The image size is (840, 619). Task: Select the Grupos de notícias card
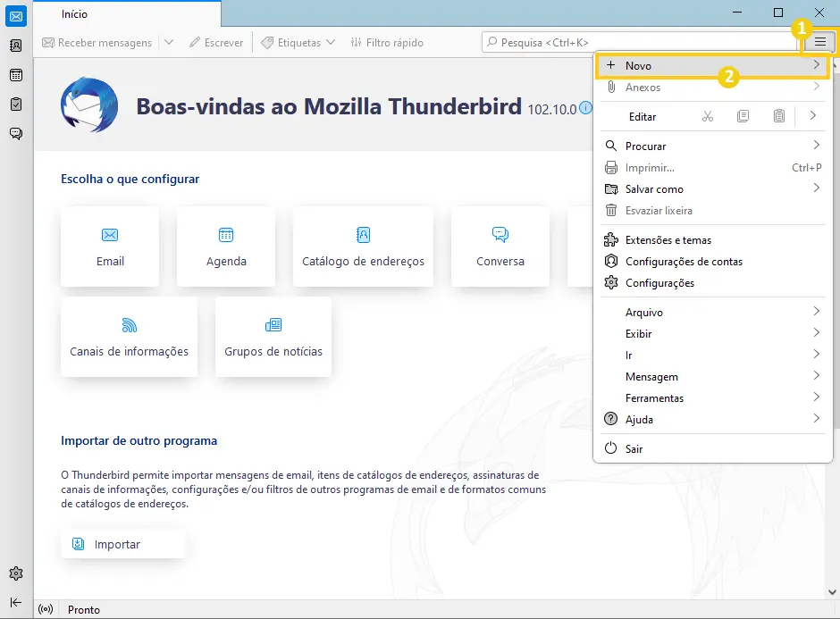(x=273, y=337)
